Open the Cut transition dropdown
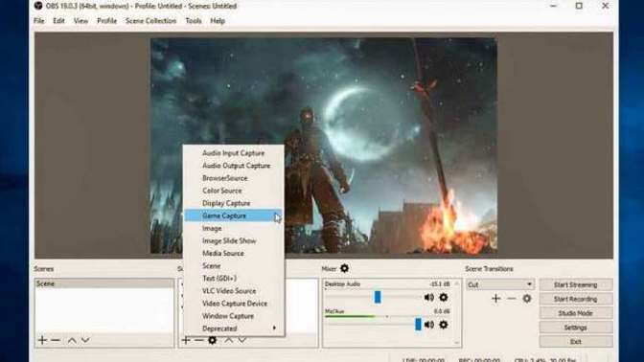This screenshot has height=362, width=644. pos(500,284)
